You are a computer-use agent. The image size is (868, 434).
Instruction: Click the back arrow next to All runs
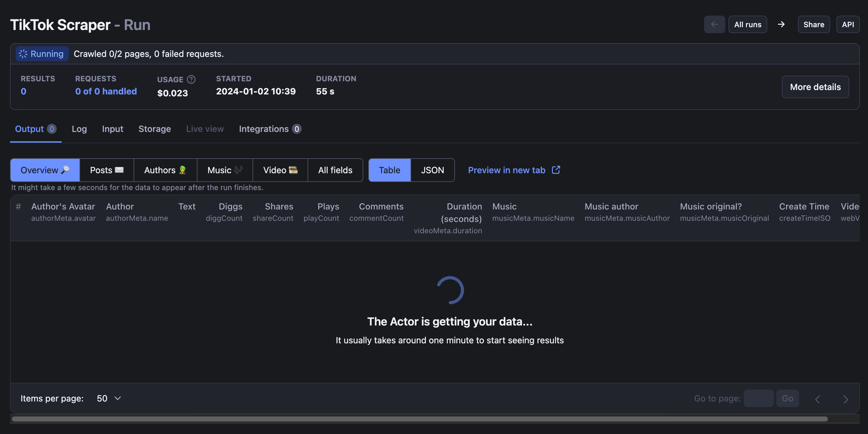(714, 25)
